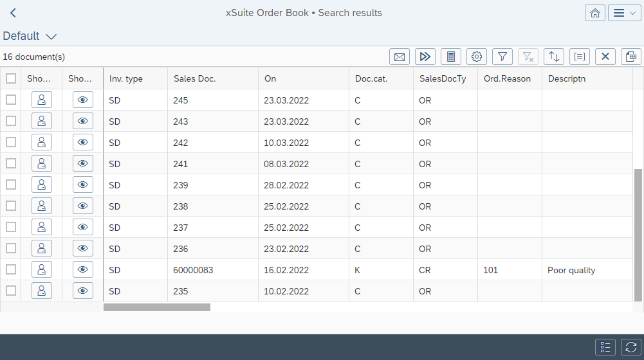Open the calculator icon in toolbar
Viewport: 644px width, 360px height.
click(450, 57)
